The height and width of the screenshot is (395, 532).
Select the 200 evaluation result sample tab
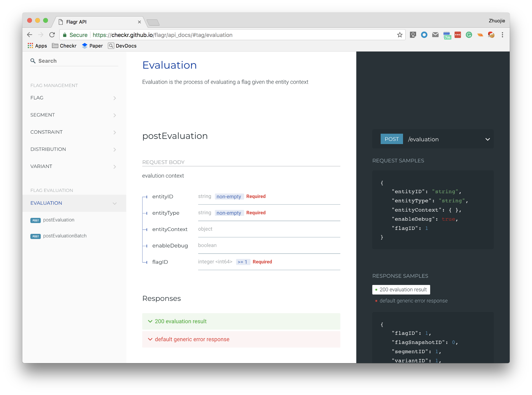(401, 290)
